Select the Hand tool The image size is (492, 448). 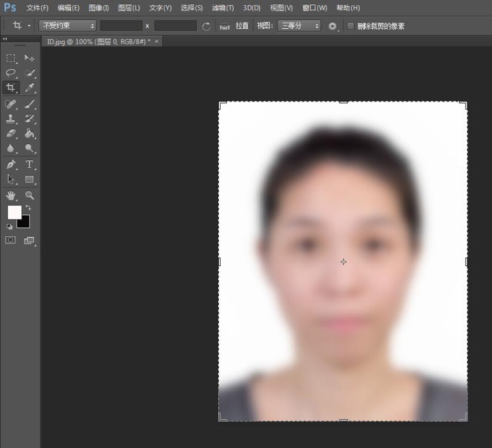coord(10,195)
